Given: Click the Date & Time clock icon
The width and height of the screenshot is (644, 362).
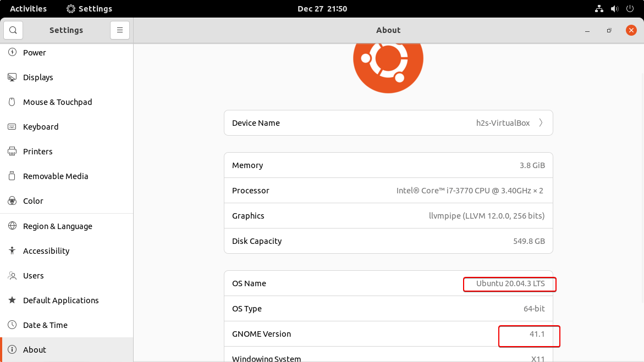Looking at the screenshot, I should pos(12,325).
